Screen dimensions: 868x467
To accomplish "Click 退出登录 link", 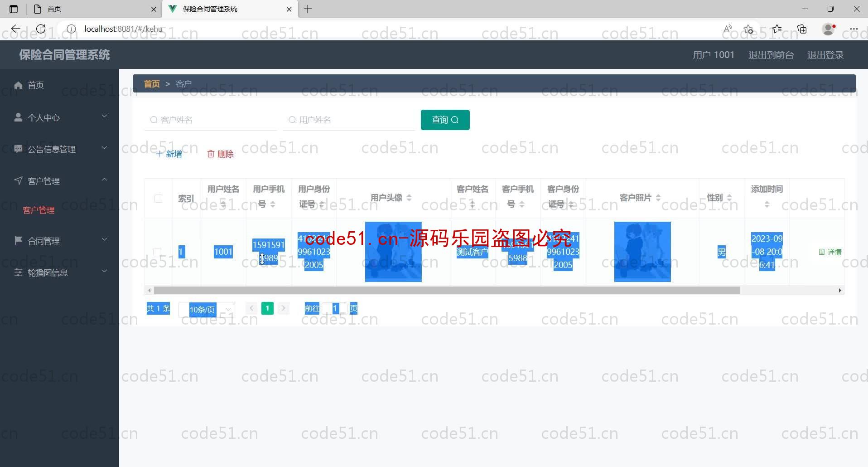I will tap(825, 55).
